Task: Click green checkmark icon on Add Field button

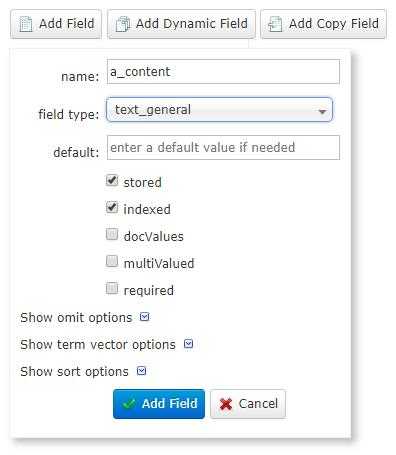Action: coord(129,404)
